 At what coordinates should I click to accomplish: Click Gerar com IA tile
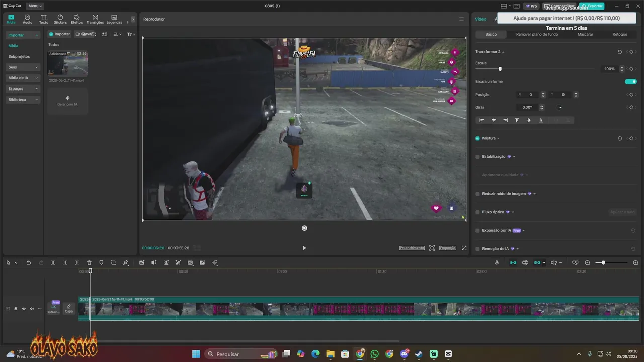click(67, 101)
